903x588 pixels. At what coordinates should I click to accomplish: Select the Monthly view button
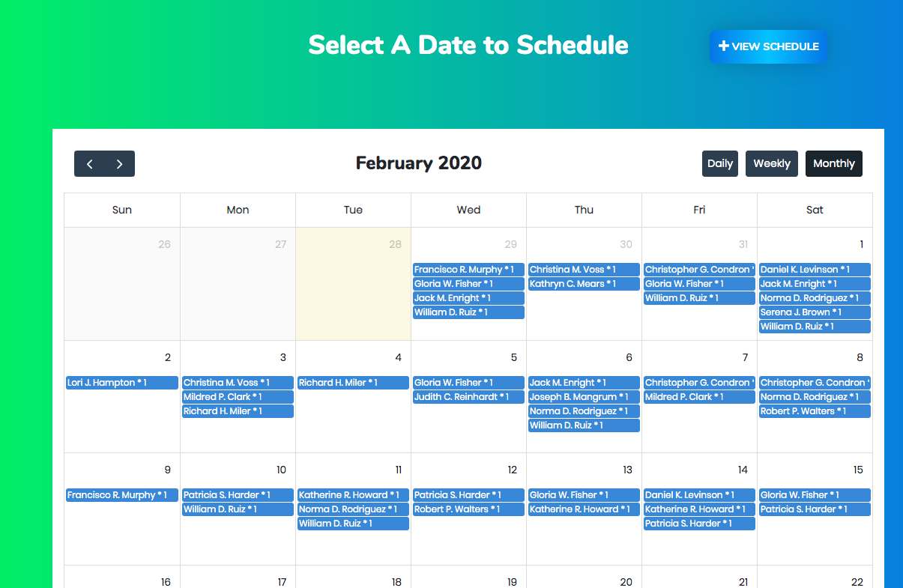tap(833, 163)
